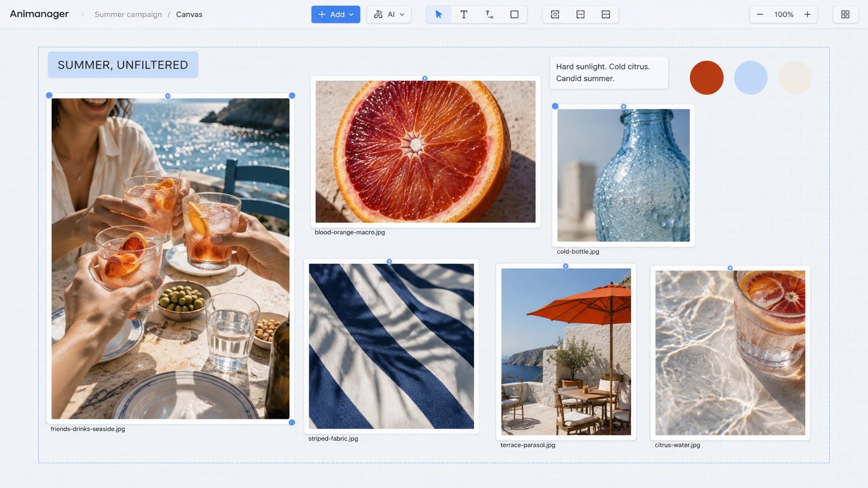Click the frame icon with center dot

pyautogui.click(x=555, y=15)
